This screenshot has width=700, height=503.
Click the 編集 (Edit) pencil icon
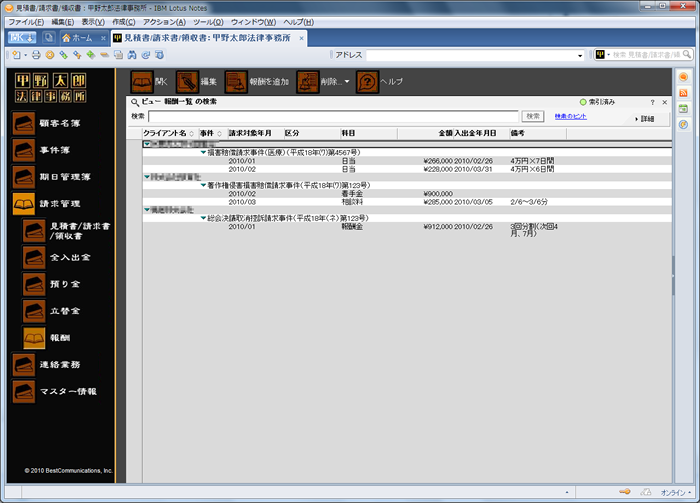pos(187,82)
